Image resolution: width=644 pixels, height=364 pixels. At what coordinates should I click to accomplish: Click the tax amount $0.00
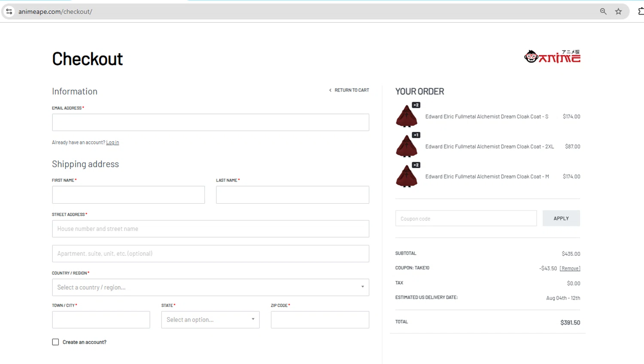574,284
